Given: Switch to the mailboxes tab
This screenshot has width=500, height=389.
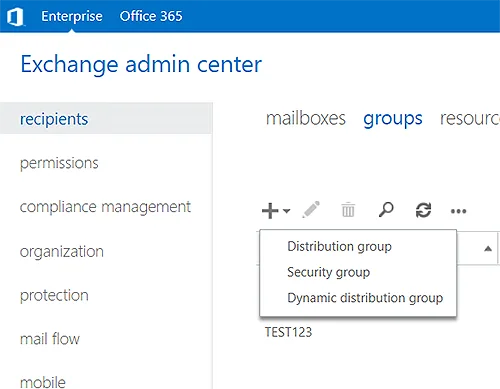Looking at the screenshot, I should tap(306, 118).
